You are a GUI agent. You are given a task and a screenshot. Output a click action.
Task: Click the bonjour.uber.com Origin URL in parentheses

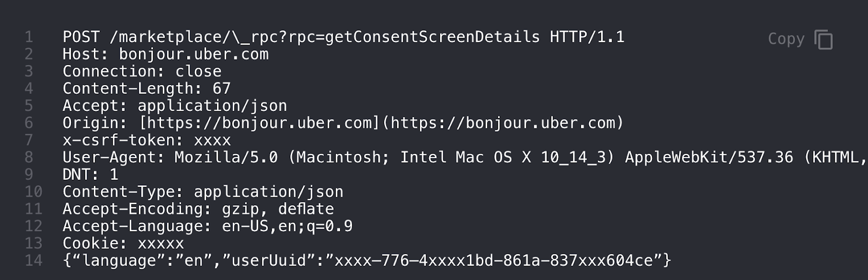click(503, 123)
